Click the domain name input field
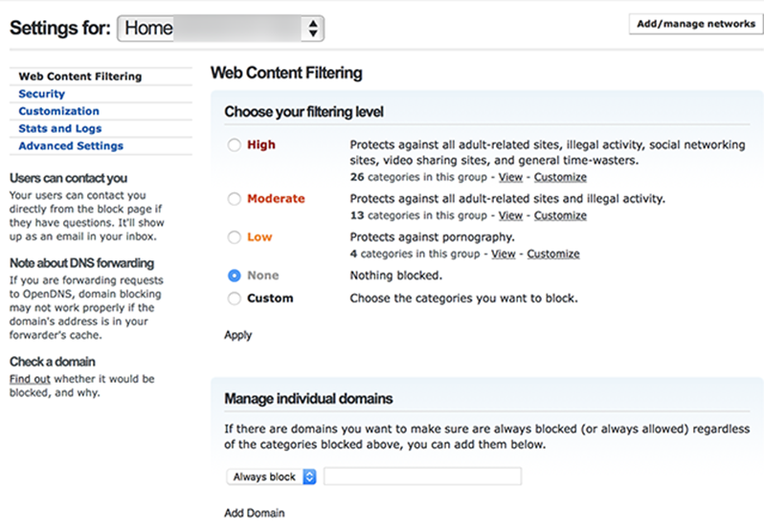The height and width of the screenshot is (532, 764). pos(422,477)
